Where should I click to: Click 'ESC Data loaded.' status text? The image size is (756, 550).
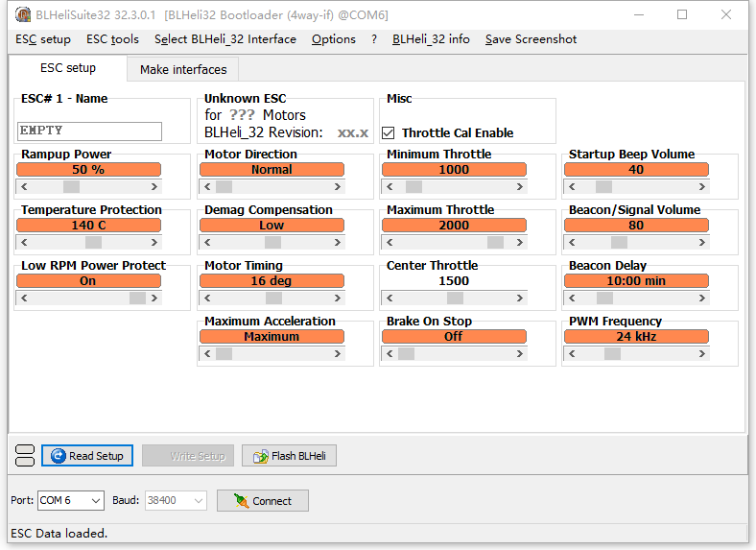tap(59, 533)
